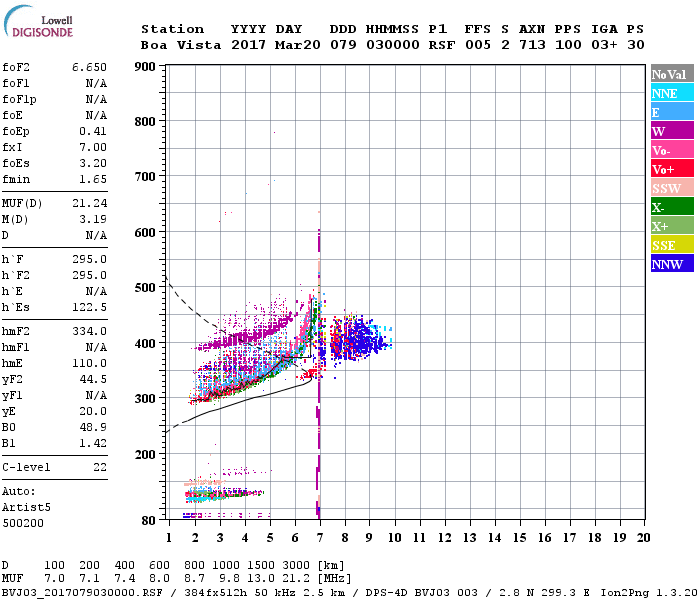Click the 13 MHz x-axis label
The width and height of the screenshot is (700, 600).
469,538
